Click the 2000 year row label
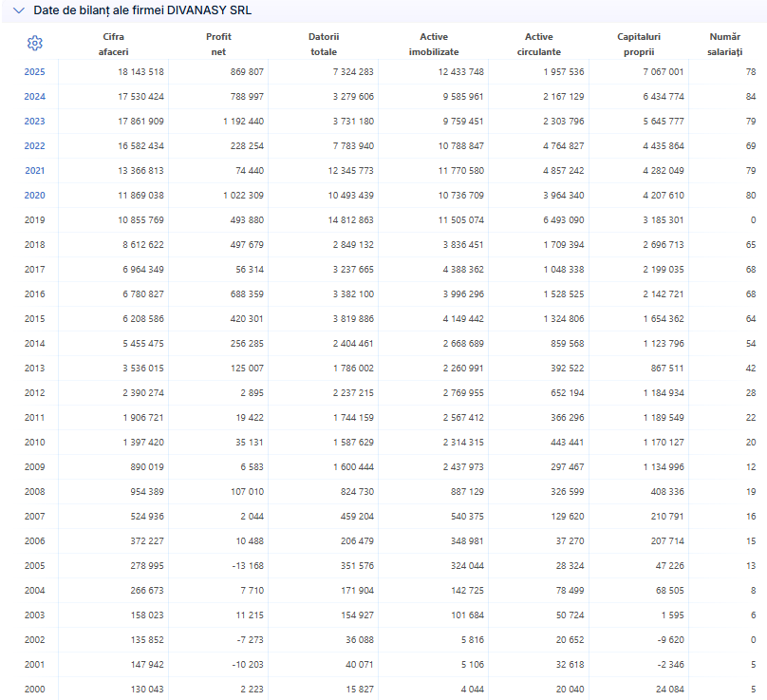This screenshot has width=767, height=700. [35, 690]
